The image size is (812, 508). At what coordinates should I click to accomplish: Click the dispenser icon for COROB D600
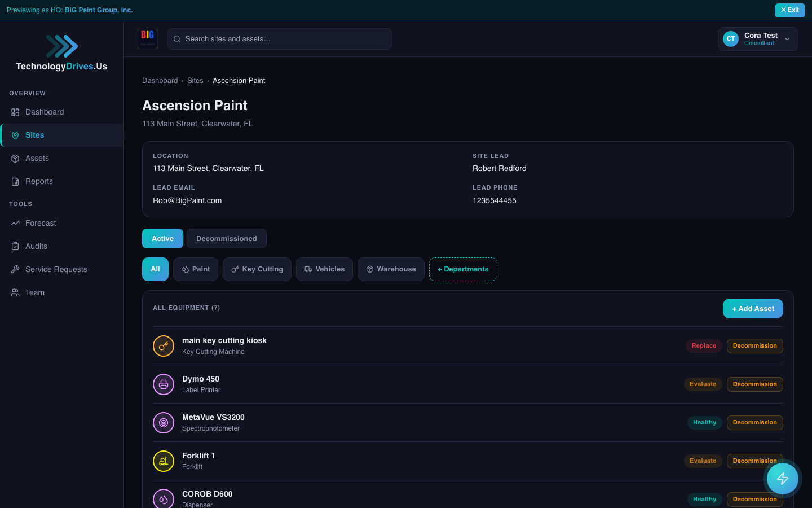tap(164, 499)
